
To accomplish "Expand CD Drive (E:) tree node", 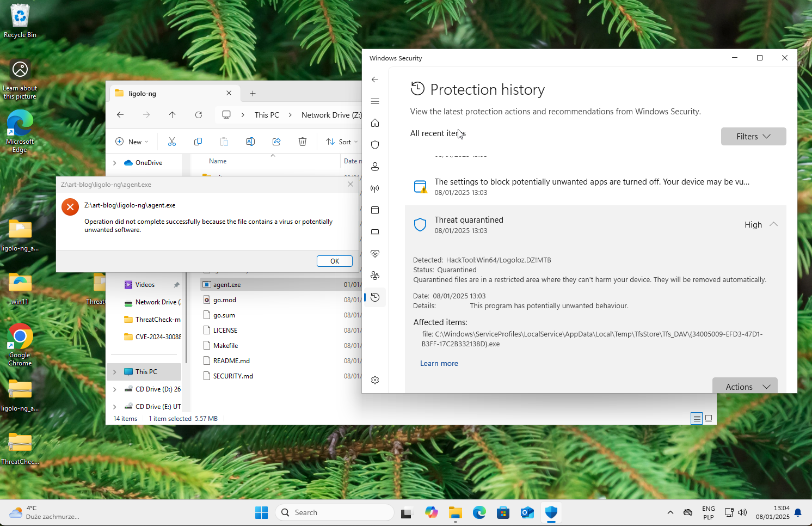I will coord(115,407).
